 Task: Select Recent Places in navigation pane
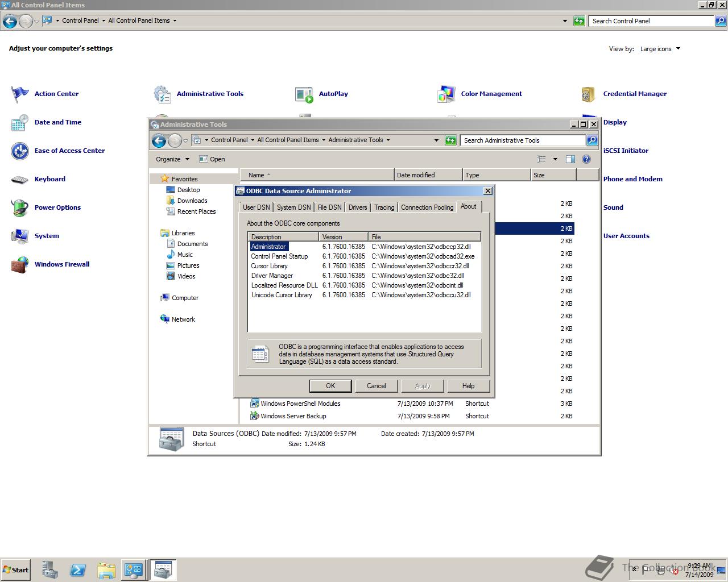[x=191, y=211]
